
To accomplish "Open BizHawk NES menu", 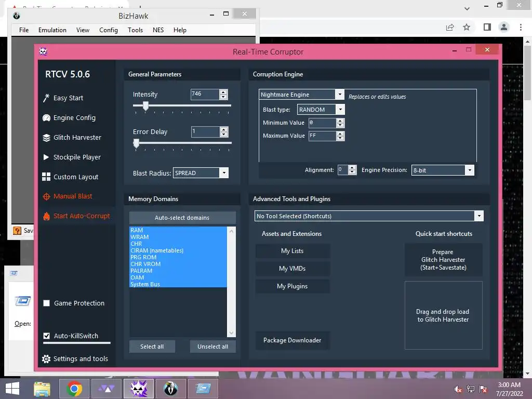I will pos(158,30).
